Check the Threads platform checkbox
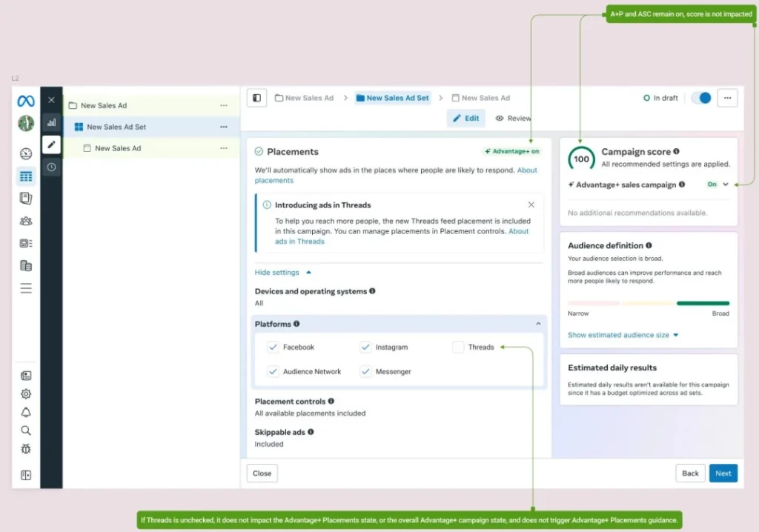Image resolution: width=759 pixels, height=532 pixels. (458, 347)
